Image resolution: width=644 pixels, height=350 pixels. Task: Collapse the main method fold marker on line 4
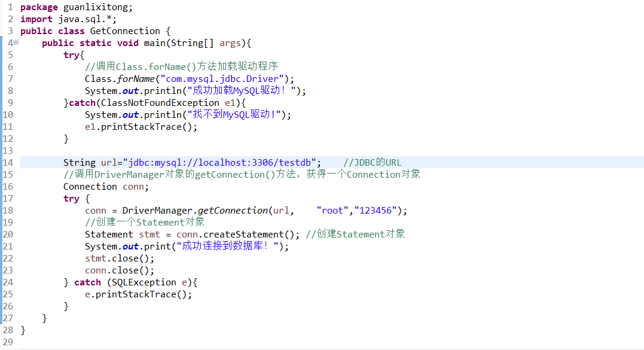click(16, 42)
